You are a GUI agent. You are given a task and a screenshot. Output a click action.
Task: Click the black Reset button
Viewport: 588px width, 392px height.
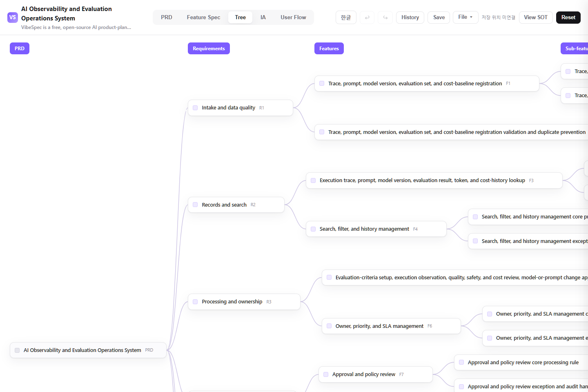(568, 18)
